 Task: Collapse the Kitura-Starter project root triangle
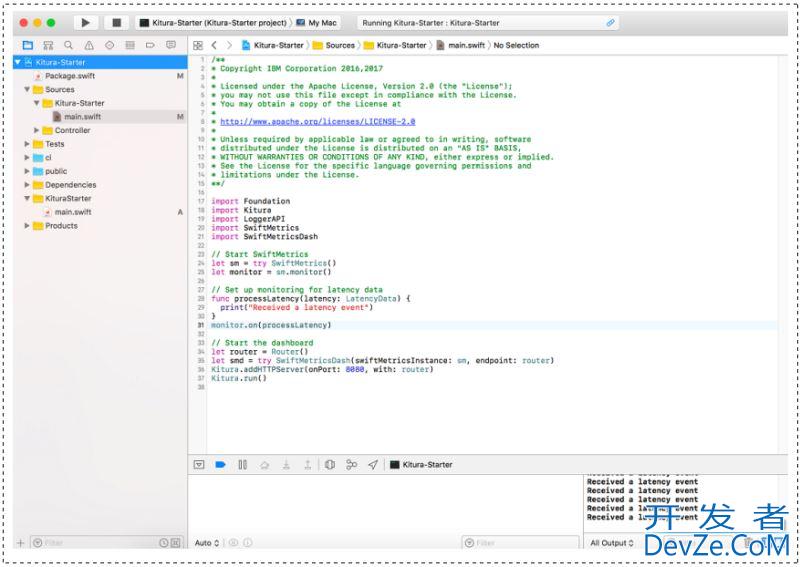tap(18, 62)
